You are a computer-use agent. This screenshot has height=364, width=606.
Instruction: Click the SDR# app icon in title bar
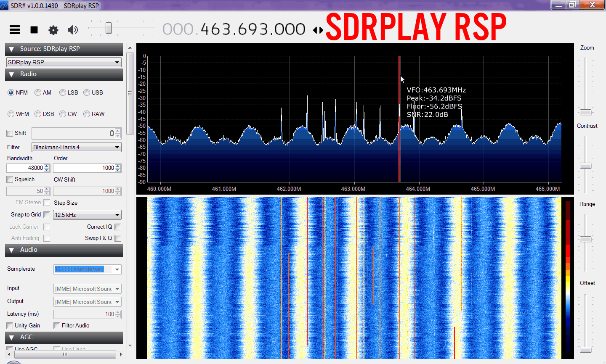tap(4, 5)
